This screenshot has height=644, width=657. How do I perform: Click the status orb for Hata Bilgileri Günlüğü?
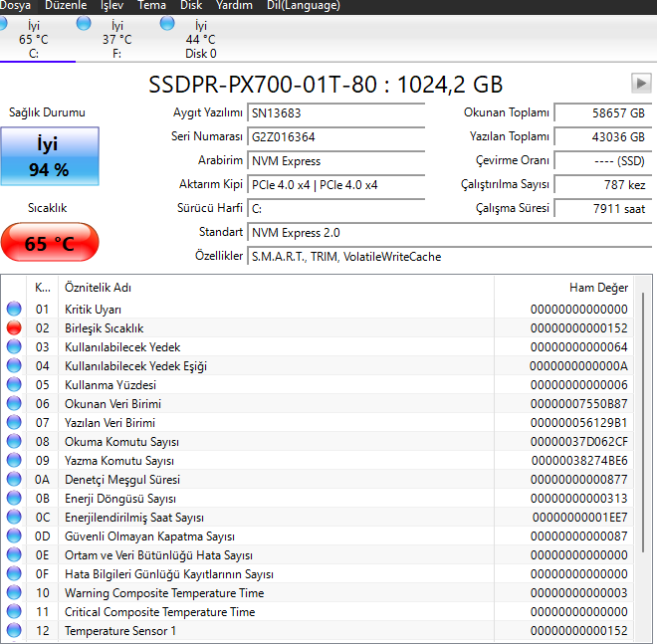pyautogui.click(x=14, y=573)
